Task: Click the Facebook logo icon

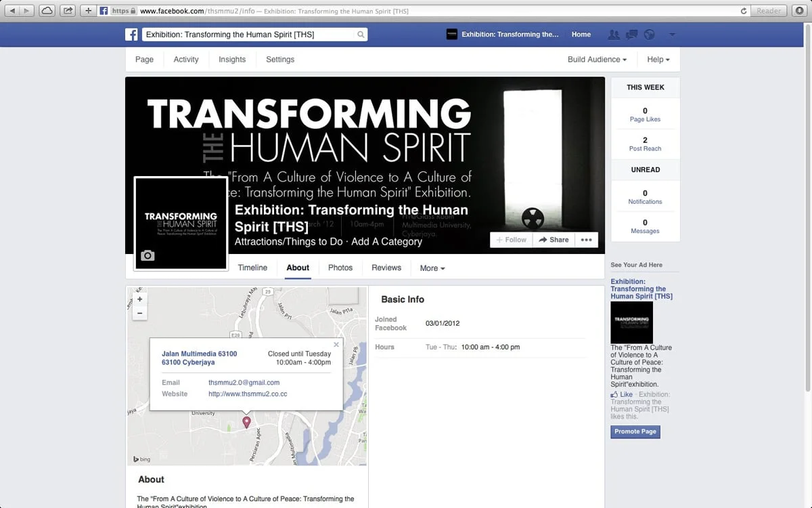Action: pyautogui.click(x=131, y=35)
